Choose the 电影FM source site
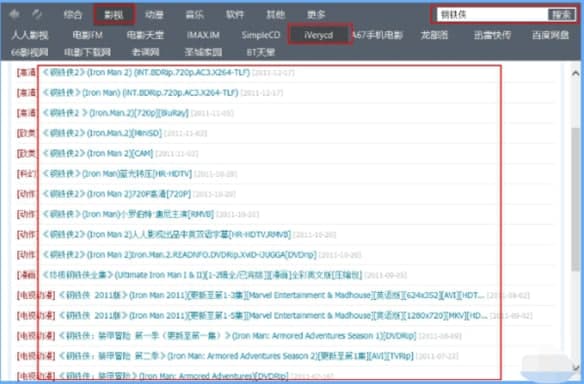This screenshot has width=584, height=384. click(88, 35)
